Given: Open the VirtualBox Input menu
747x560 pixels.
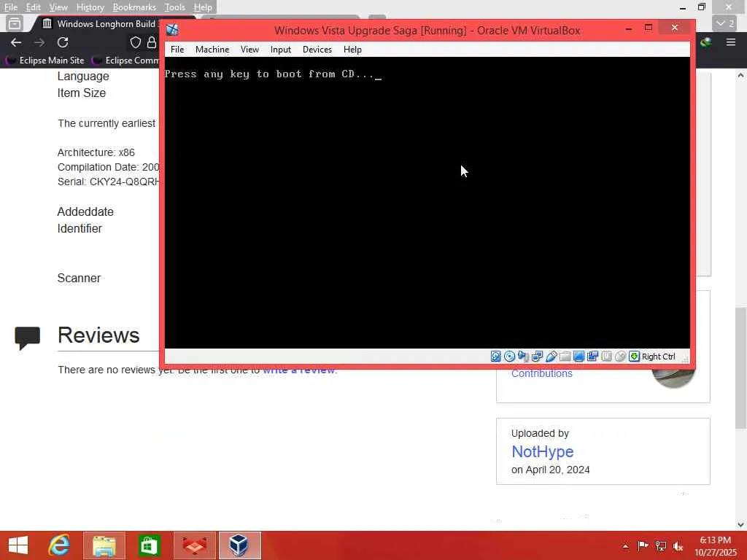Looking at the screenshot, I should click(x=281, y=50).
